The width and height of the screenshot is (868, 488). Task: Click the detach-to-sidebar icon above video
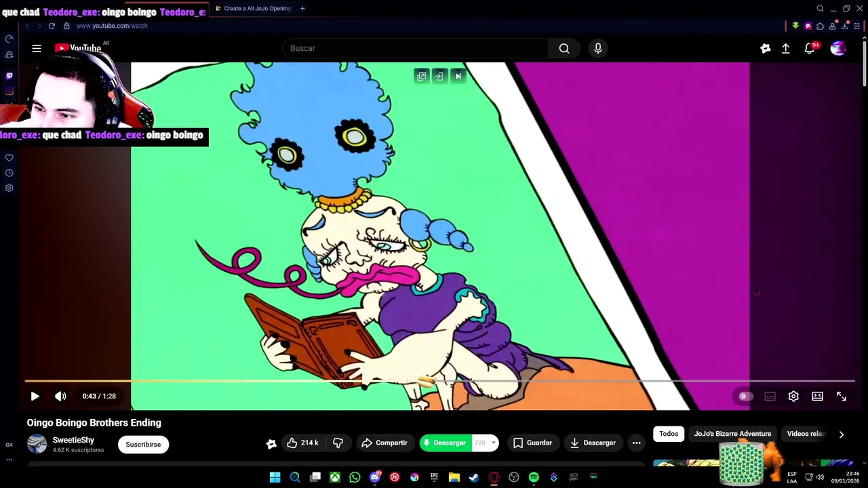439,77
